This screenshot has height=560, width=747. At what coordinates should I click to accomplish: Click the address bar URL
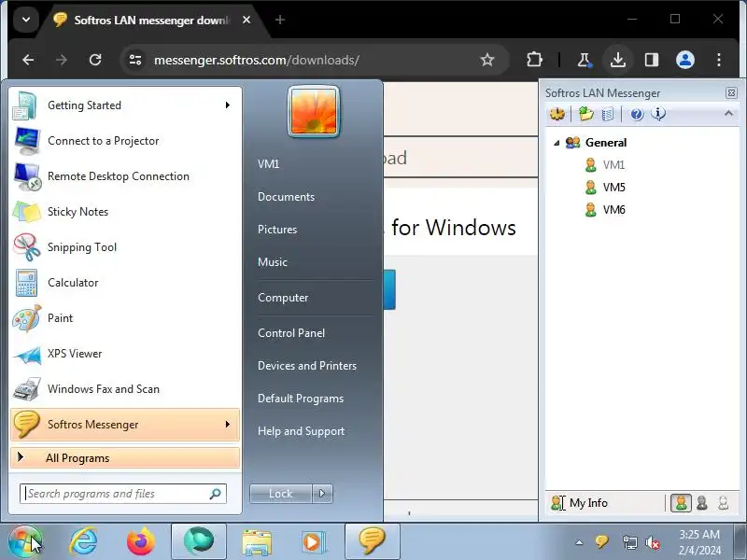pos(256,60)
